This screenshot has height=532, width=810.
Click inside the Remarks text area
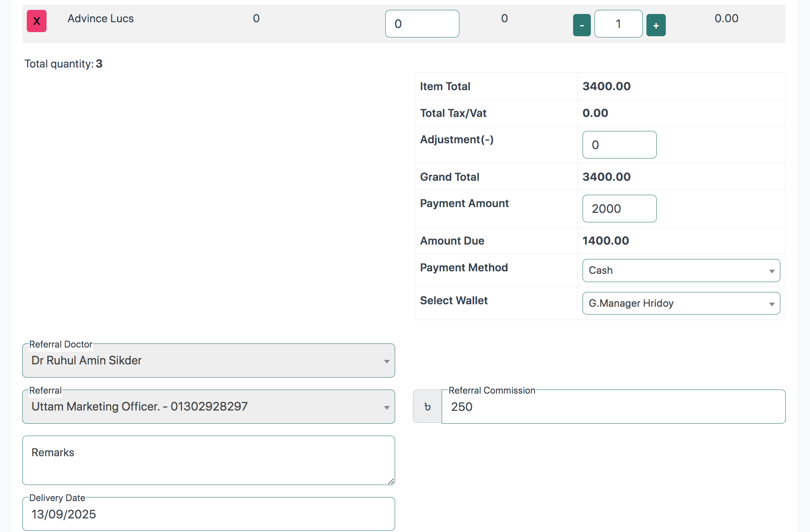pos(208,460)
